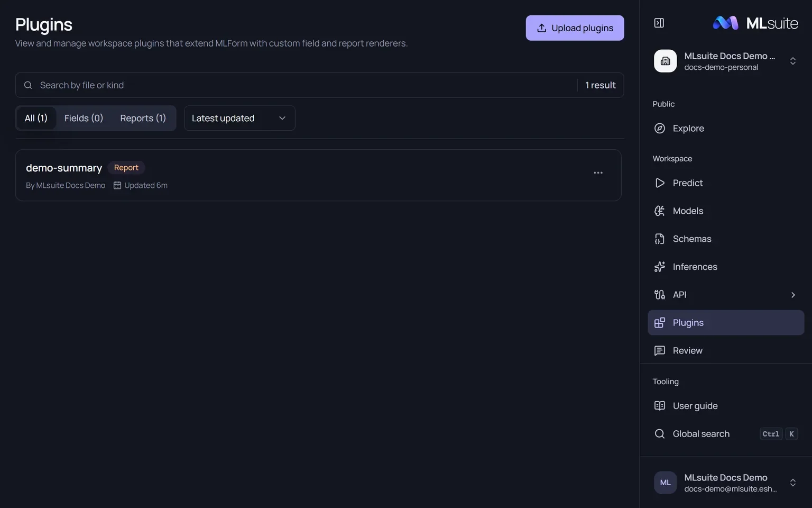Click the By MLsuite Docs Demo text
This screenshot has width=812, height=508.
(x=66, y=185)
